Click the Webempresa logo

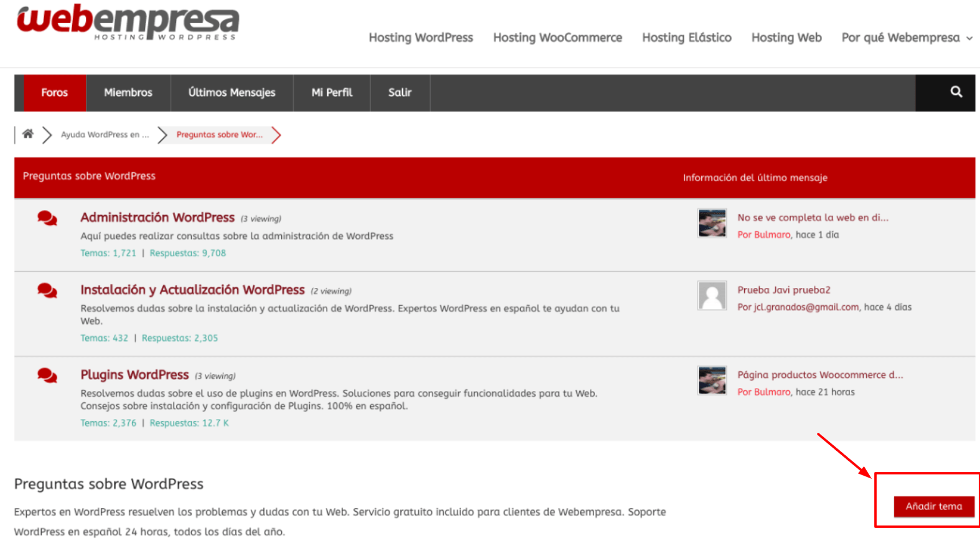[128, 23]
